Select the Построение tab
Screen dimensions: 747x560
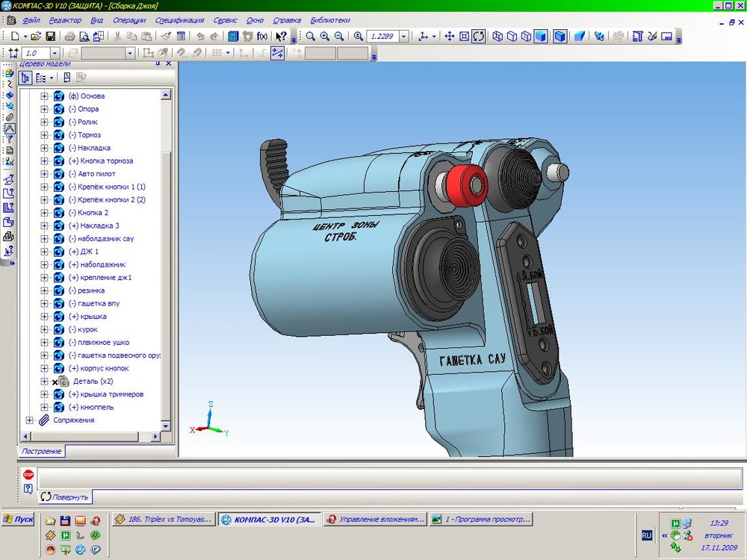pos(41,451)
